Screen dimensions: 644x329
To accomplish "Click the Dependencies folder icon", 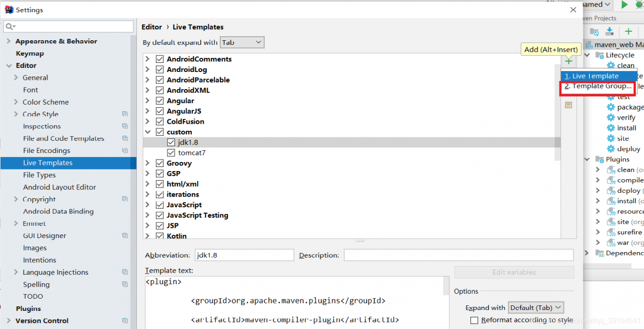I will tap(600, 253).
